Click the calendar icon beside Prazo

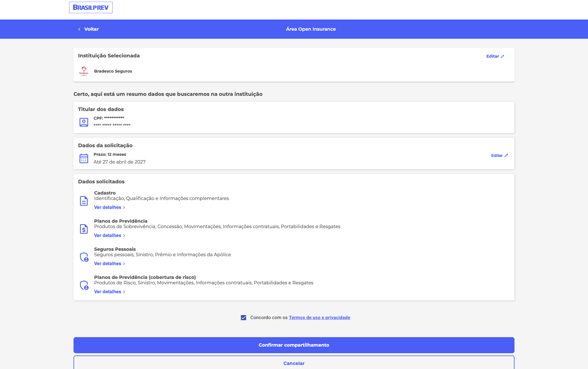click(x=84, y=158)
